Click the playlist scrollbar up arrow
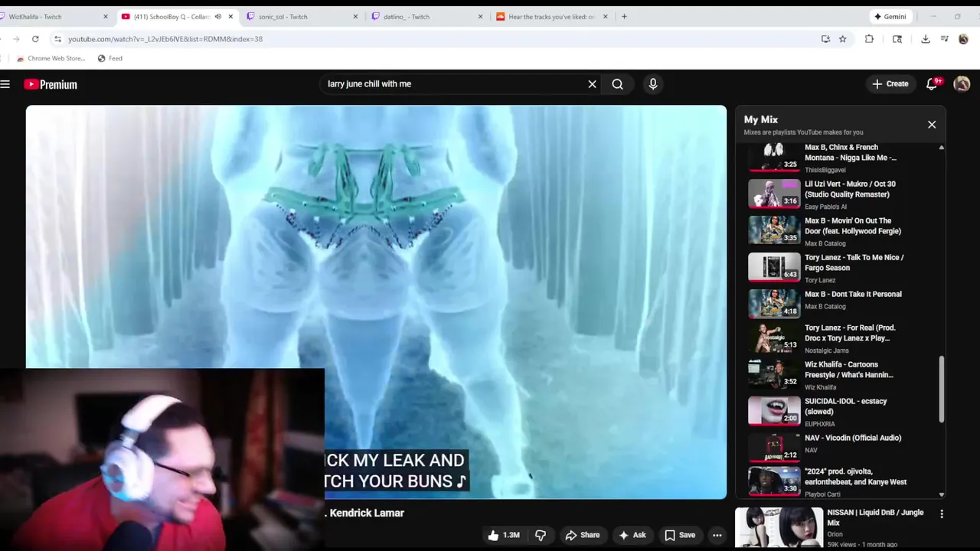 tap(942, 147)
